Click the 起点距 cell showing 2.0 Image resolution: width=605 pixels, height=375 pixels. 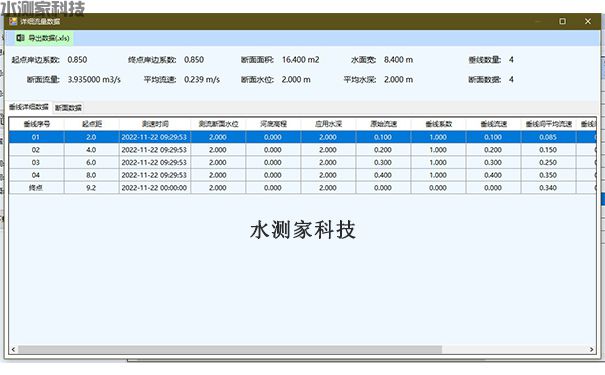pos(91,137)
